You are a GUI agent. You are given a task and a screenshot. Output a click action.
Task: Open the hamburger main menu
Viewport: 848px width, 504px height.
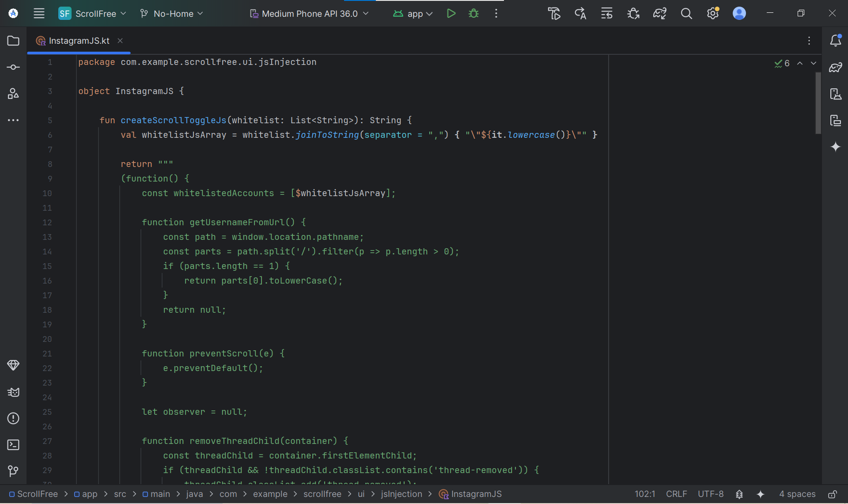click(x=39, y=13)
